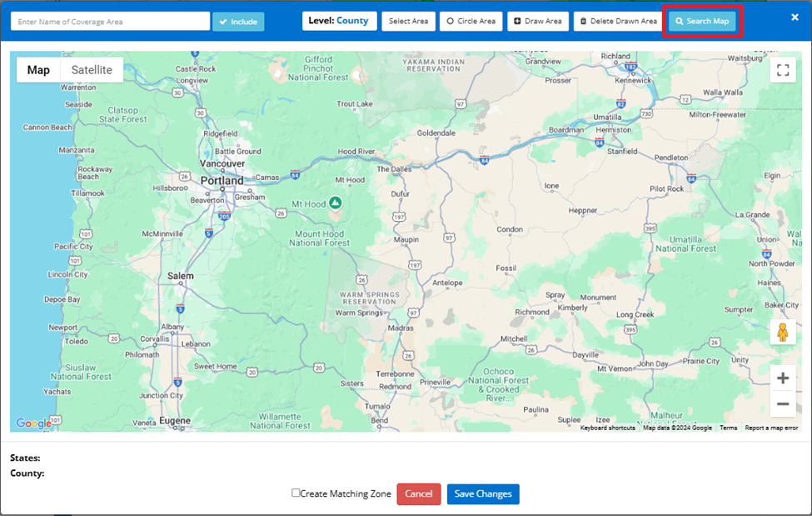This screenshot has width=812, height=516.
Task: Click the Prineville label on the map
Action: (435, 382)
